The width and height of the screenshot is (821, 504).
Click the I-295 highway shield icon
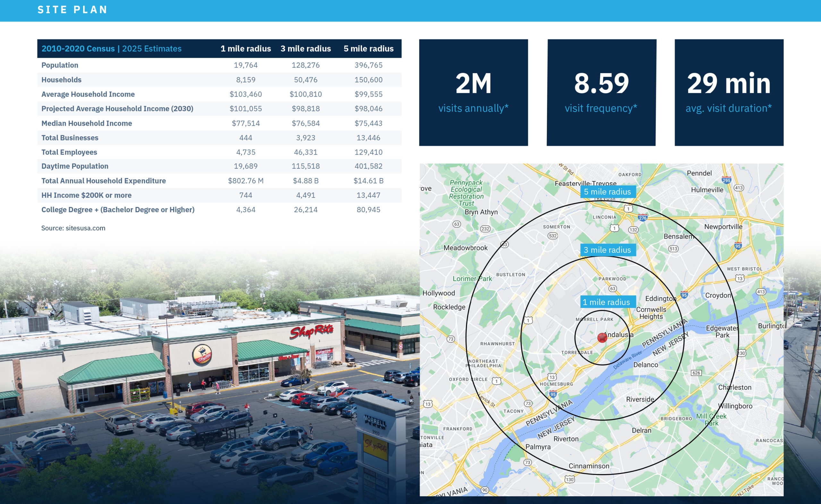[726, 180]
